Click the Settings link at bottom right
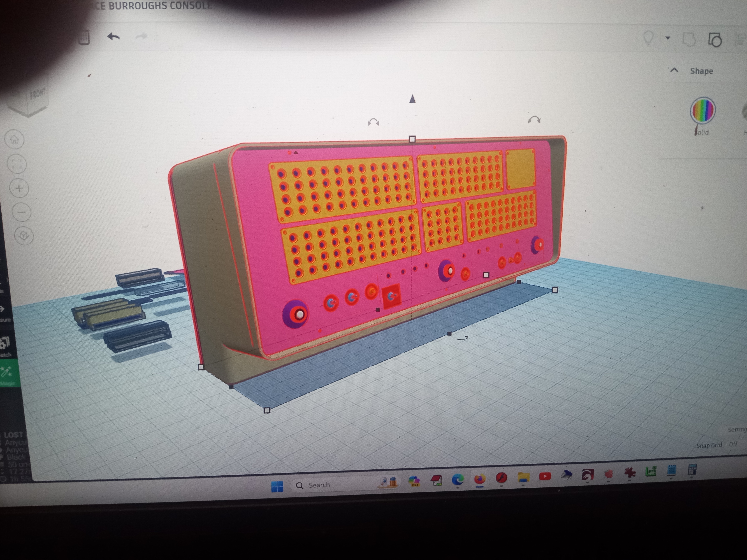This screenshot has width=747, height=560. [737, 429]
